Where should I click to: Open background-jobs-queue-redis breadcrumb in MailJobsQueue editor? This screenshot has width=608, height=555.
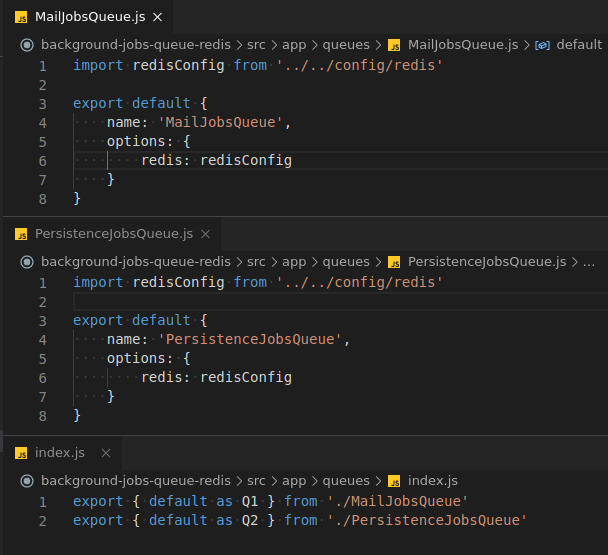pos(136,45)
